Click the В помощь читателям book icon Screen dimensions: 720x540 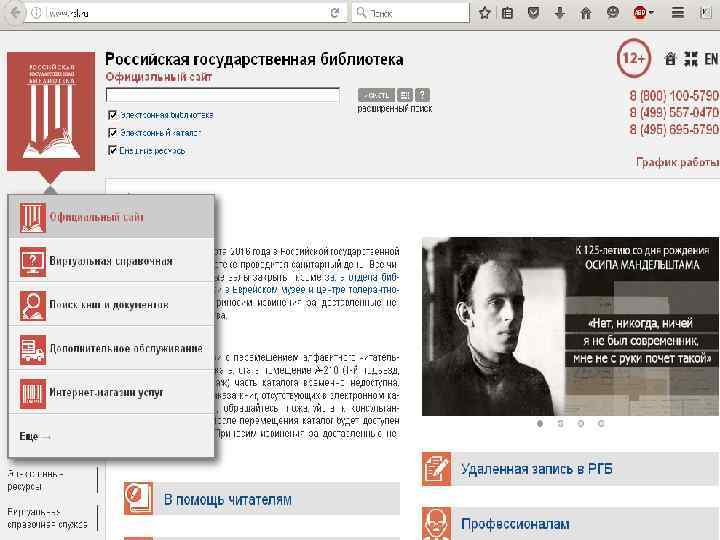[x=138, y=498]
